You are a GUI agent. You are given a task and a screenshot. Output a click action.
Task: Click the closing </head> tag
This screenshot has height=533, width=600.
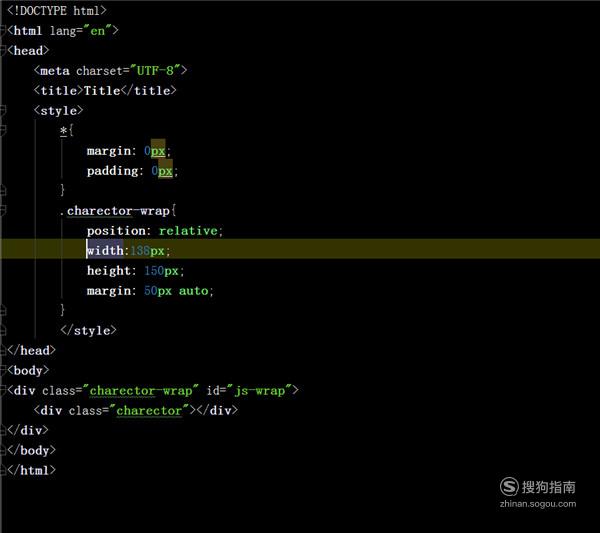[x=31, y=350]
